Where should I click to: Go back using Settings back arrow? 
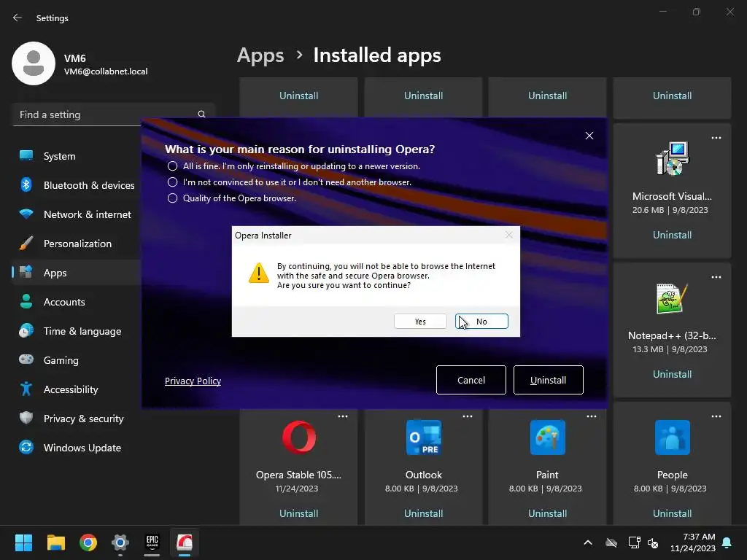tap(18, 17)
